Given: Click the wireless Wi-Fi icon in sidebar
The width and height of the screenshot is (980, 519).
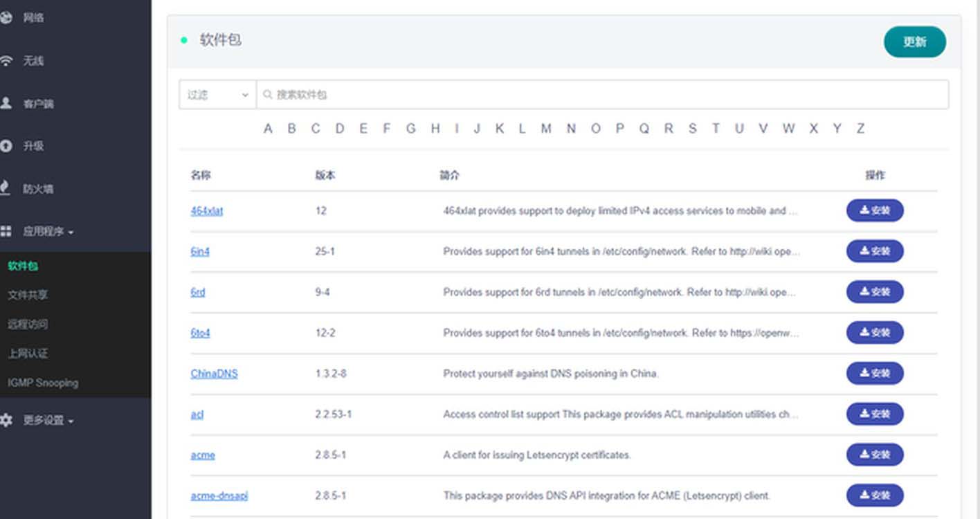Looking at the screenshot, I should point(6,61).
